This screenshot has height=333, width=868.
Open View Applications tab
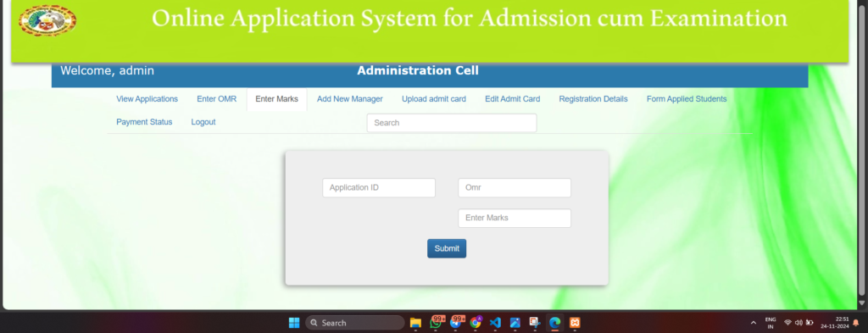pos(147,99)
